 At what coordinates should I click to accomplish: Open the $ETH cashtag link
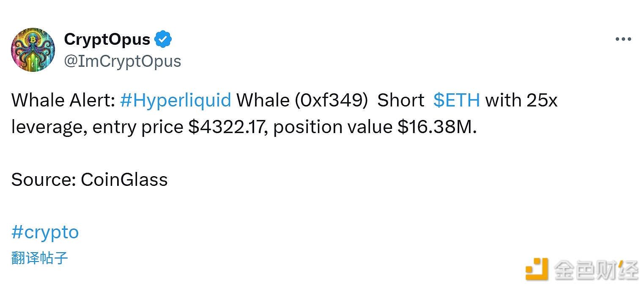[457, 101]
